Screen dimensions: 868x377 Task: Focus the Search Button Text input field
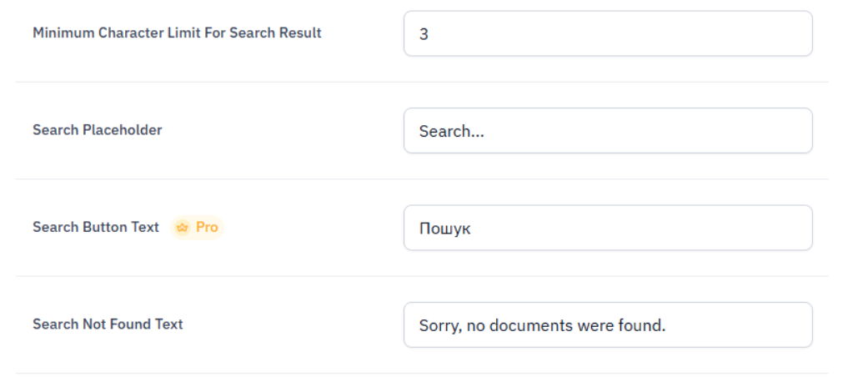tap(607, 228)
